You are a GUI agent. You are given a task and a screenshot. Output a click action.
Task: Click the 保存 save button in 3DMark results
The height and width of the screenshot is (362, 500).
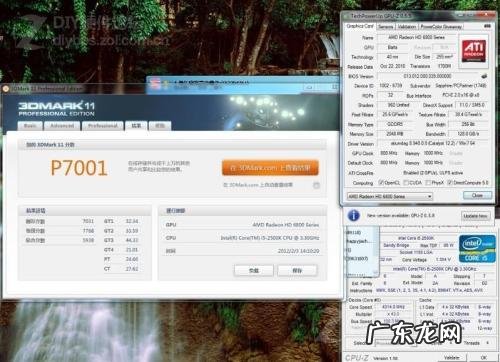coord(297,271)
